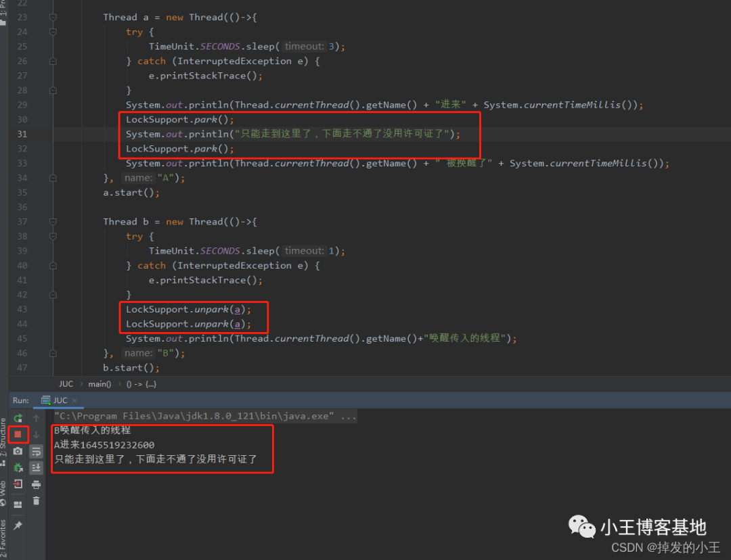The height and width of the screenshot is (560, 731).
Task: Close the JUC run tab
Action: click(x=74, y=400)
